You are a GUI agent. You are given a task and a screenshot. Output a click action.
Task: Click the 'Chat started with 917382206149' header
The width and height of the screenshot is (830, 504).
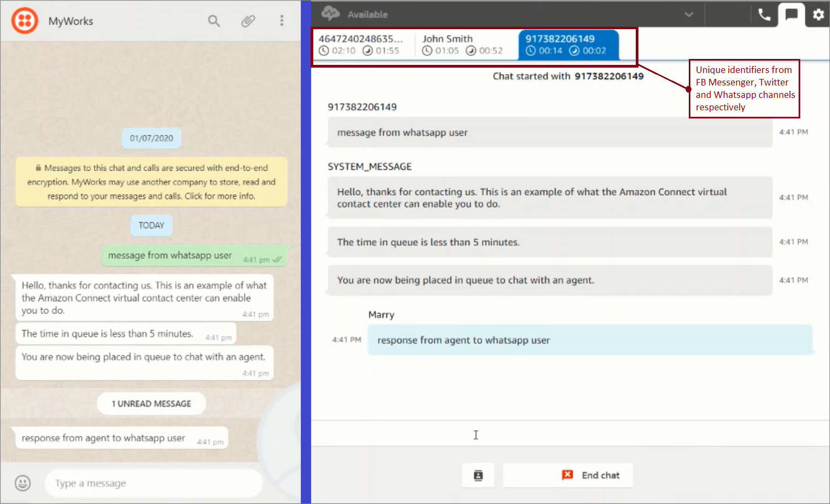[568, 76]
